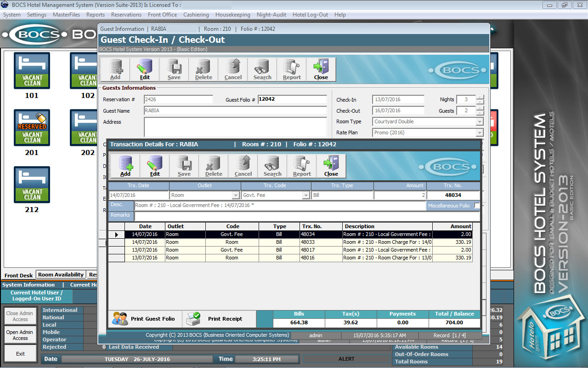Click the Exit button
Viewport: 588px width, 368px height.
(20, 354)
